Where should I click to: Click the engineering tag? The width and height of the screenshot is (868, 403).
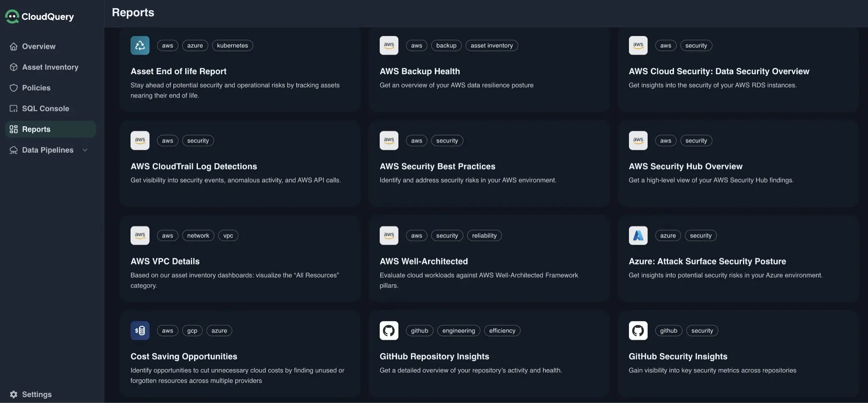click(459, 330)
